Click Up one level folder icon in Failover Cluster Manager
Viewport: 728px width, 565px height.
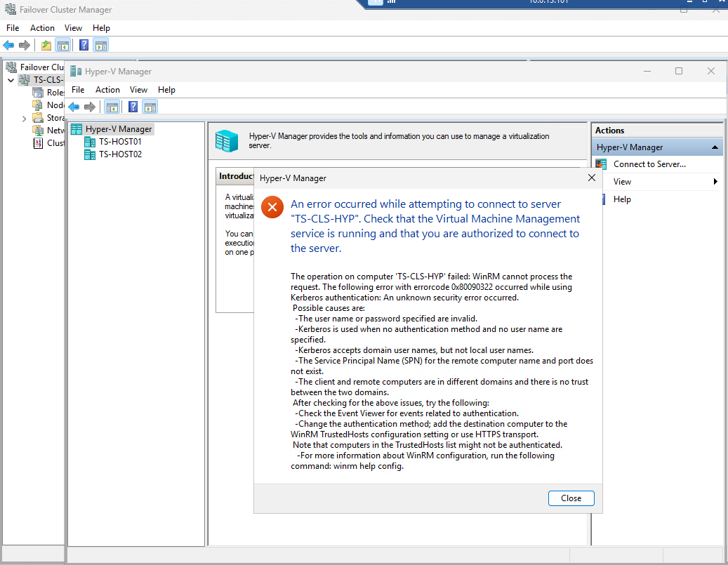click(46, 45)
